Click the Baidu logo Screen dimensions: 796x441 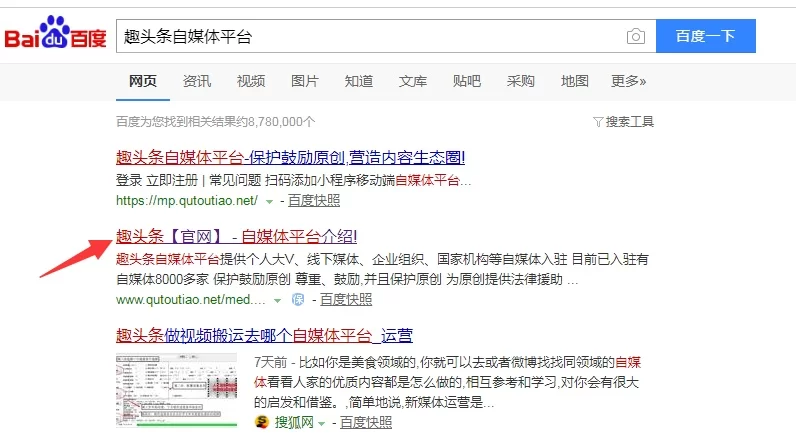(x=56, y=37)
